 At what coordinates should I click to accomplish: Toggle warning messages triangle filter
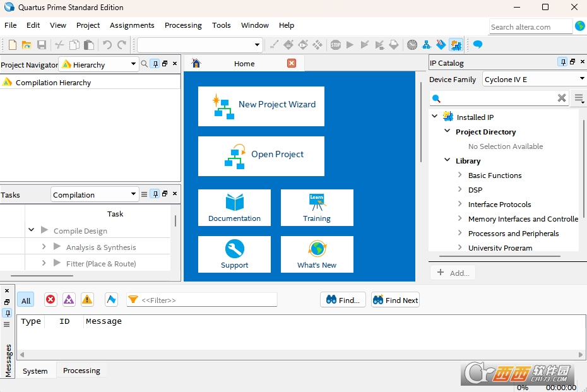[87, 299]
